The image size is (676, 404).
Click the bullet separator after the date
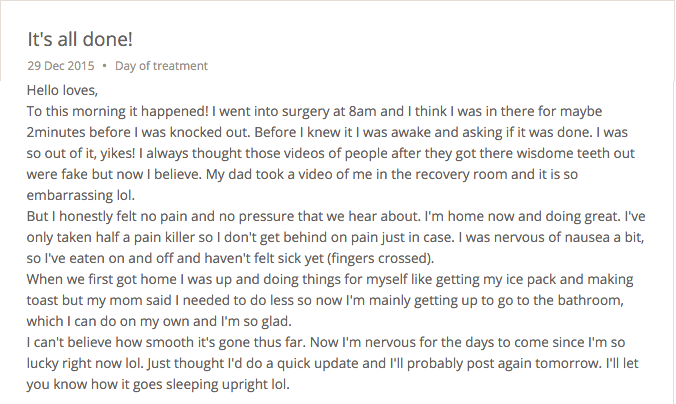105,66
